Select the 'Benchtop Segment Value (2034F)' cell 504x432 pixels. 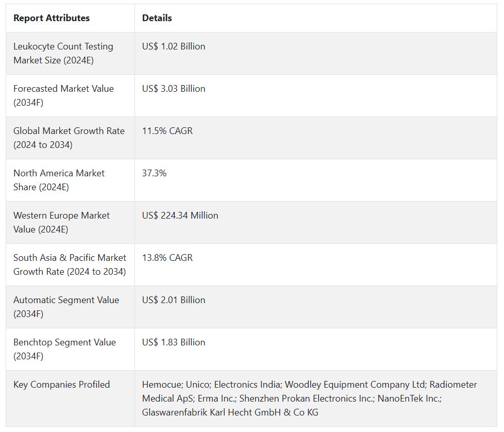point(64,349)
